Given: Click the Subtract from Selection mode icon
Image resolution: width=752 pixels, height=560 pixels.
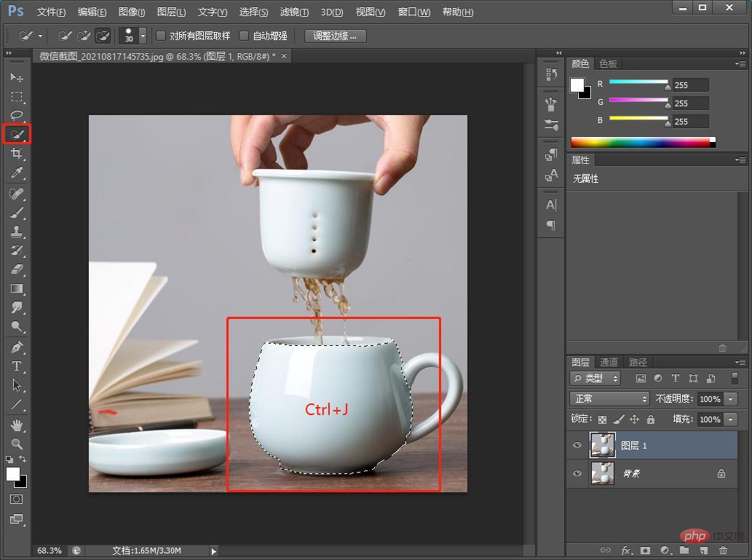Looking at the screenshot, I should click(102, 36).
